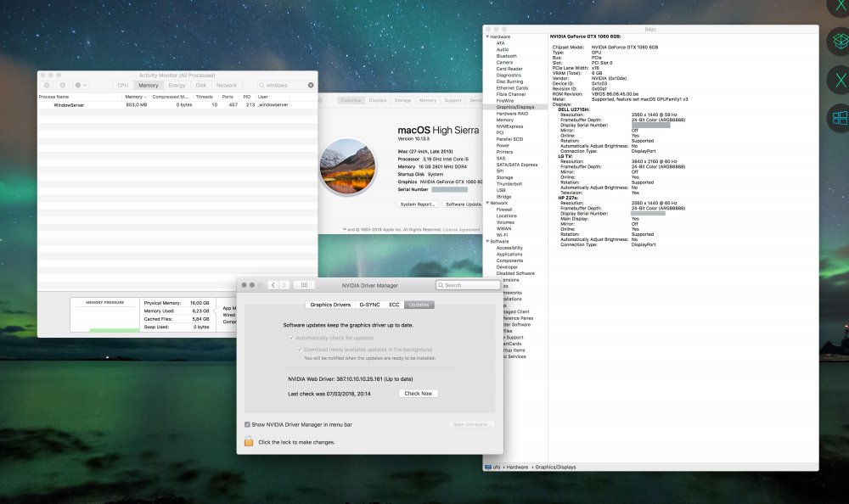Open Support tab in About This Mac

tap(453, 100)
